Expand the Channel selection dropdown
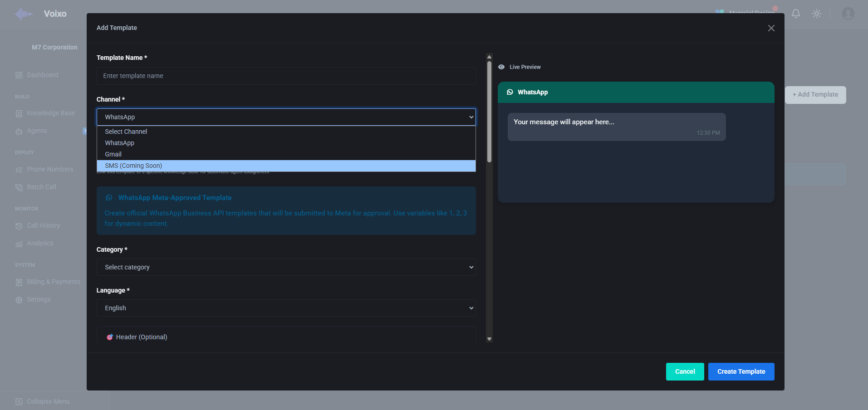 [286, 117]
